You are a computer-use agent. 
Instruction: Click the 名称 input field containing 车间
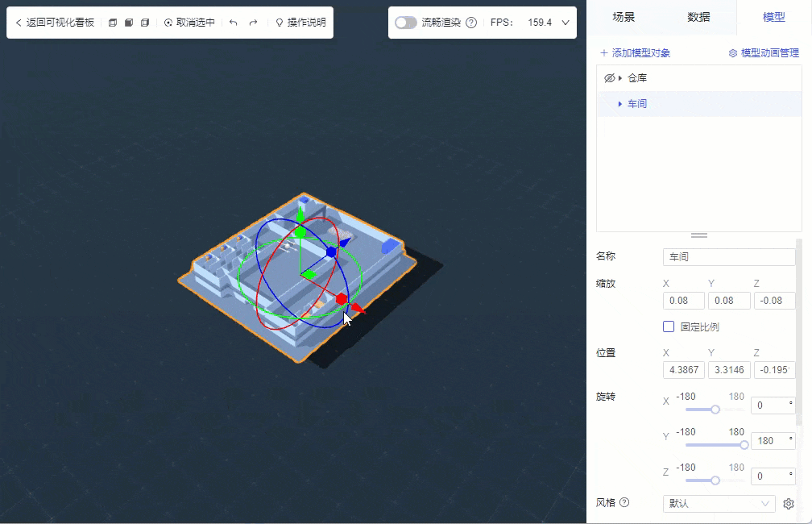(728, 257)
